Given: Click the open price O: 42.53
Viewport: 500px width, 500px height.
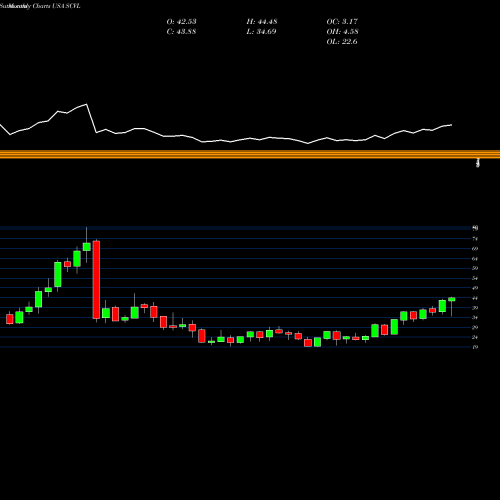Looking at the screenshot, I should coord(181,22).
